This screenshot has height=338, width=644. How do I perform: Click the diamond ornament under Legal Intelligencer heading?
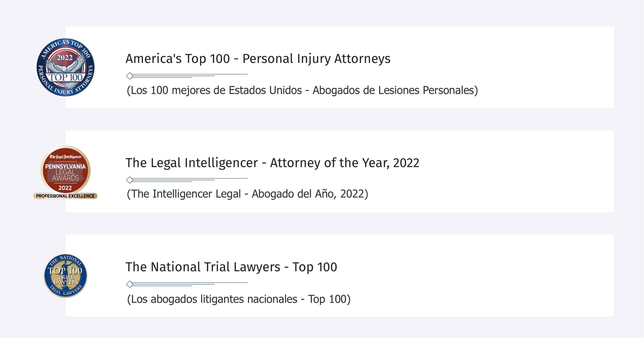tap(129, 180)
